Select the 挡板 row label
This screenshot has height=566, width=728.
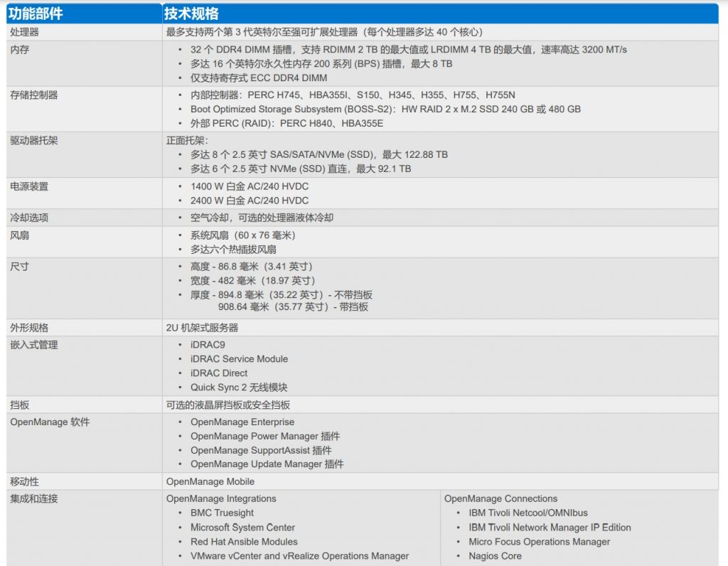pyautogui.click(x=19, y=405)
